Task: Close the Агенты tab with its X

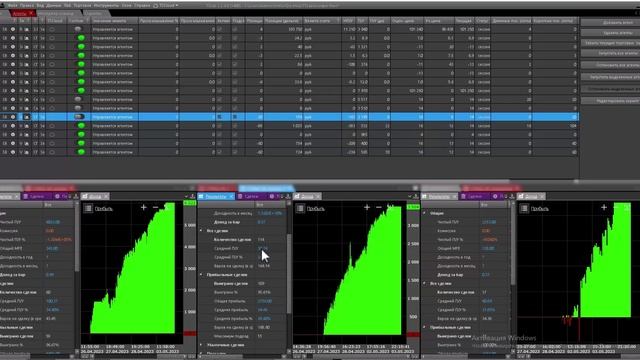Action: (x=31, y=13)
